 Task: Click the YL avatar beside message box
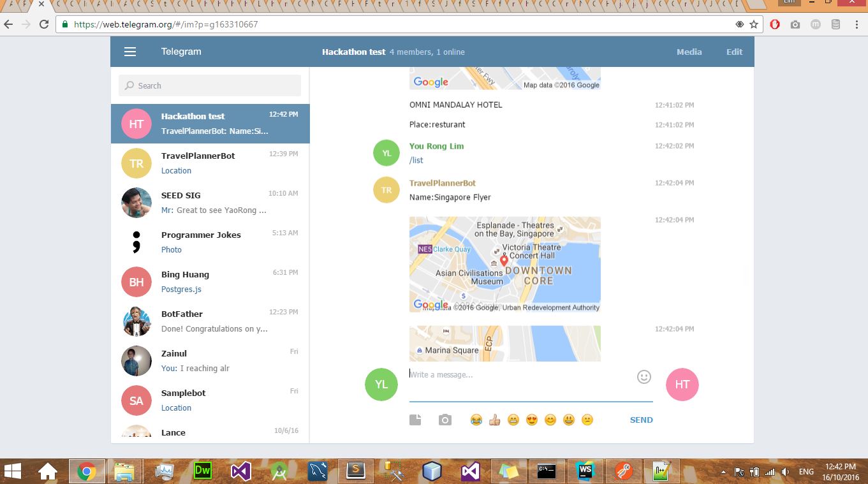click(381, 385)
